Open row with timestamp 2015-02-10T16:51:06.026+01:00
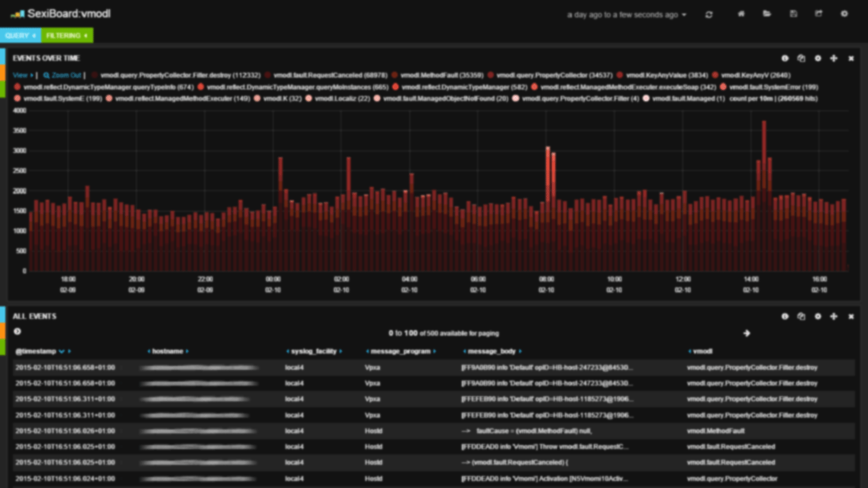868x488 pixels. 434,431
